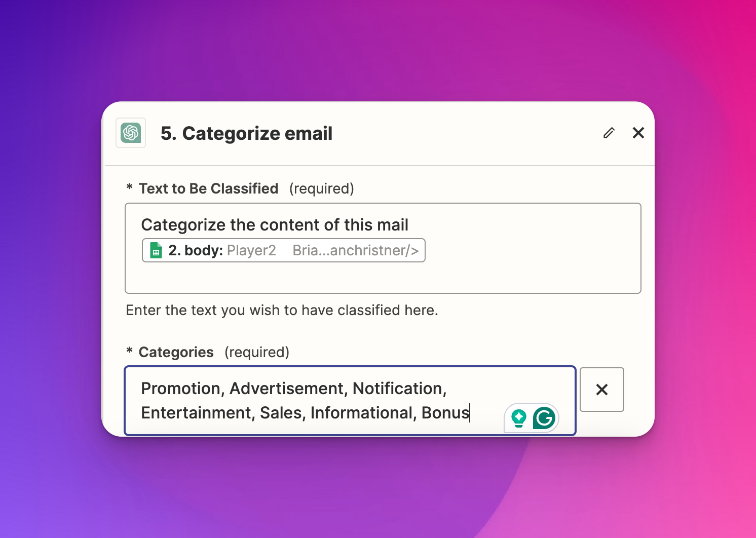Screen dimensions: 756x538
Task: Click 'Enter the text you wish to have classified here.' hint
Action: pos(282,310)
